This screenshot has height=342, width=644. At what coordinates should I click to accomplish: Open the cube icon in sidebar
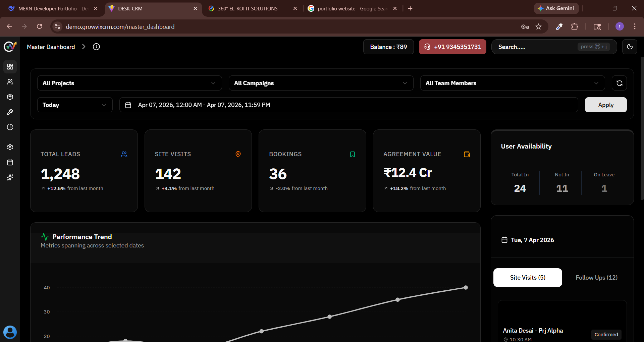coord(10,97)
